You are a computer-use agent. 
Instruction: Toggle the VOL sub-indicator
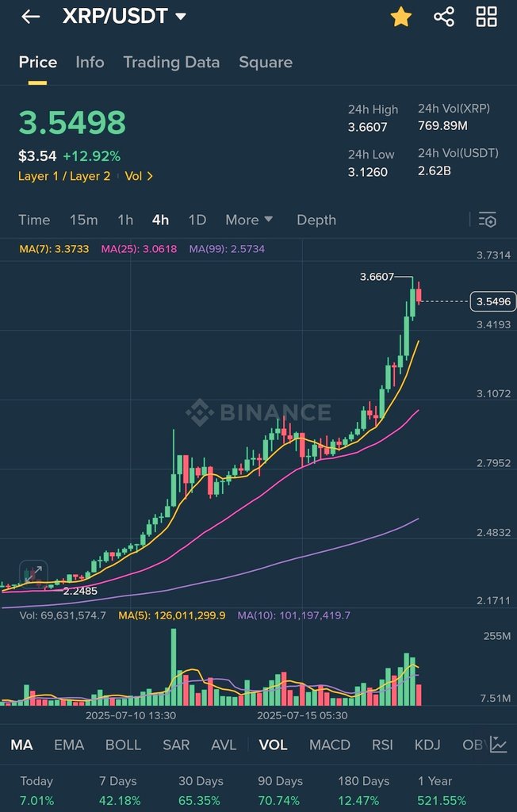(273, 745)
